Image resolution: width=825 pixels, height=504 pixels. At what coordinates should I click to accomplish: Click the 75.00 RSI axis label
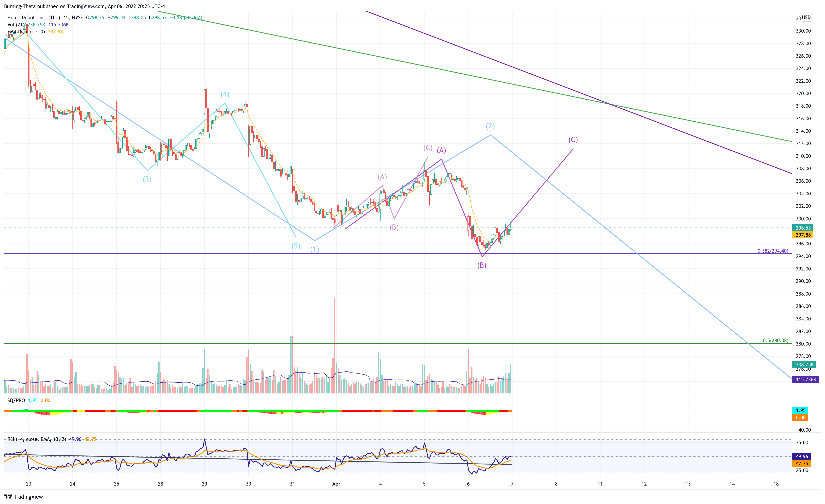click(802, 442)
